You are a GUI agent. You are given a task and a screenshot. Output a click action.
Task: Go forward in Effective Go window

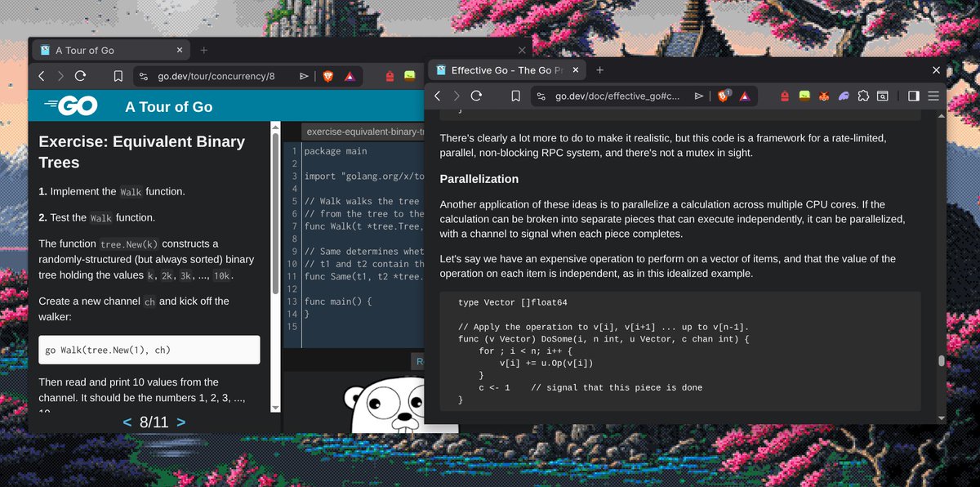(x=457, y=96)
